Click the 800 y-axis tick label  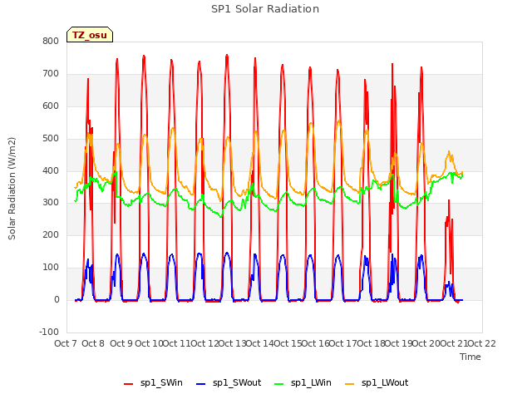point(51,41)
